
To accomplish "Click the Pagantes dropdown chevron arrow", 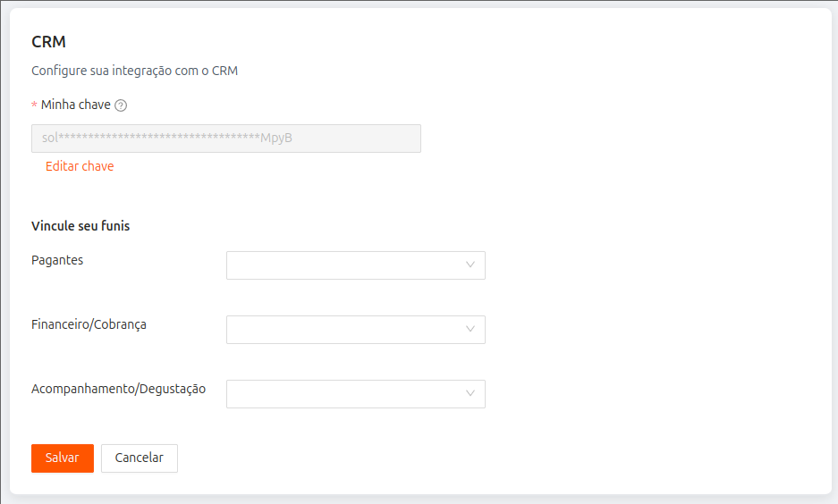I will click(x=470, y=265).
